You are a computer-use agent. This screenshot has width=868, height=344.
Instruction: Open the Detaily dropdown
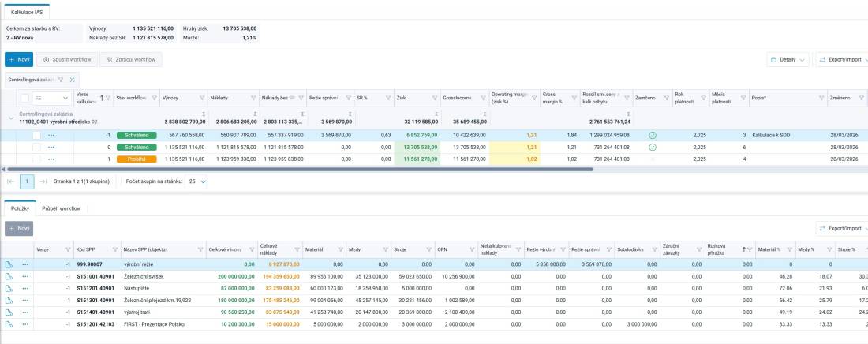[788, 59]
